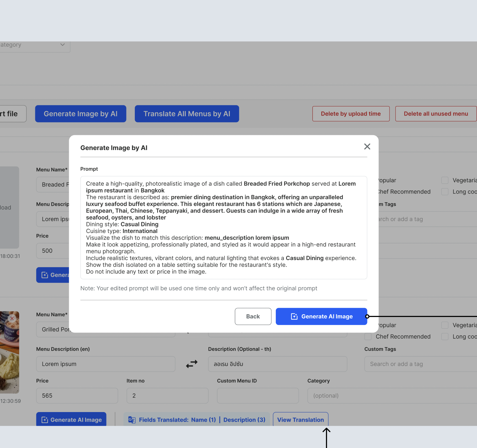Enable the Long cook checkbox in second menu row

[x=445, y=337]
